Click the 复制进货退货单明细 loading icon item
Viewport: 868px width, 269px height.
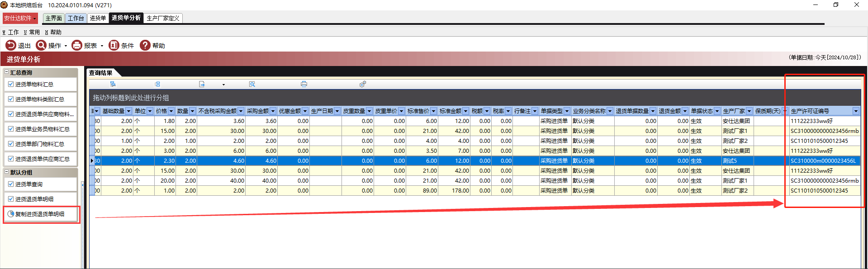coord(11,214)
